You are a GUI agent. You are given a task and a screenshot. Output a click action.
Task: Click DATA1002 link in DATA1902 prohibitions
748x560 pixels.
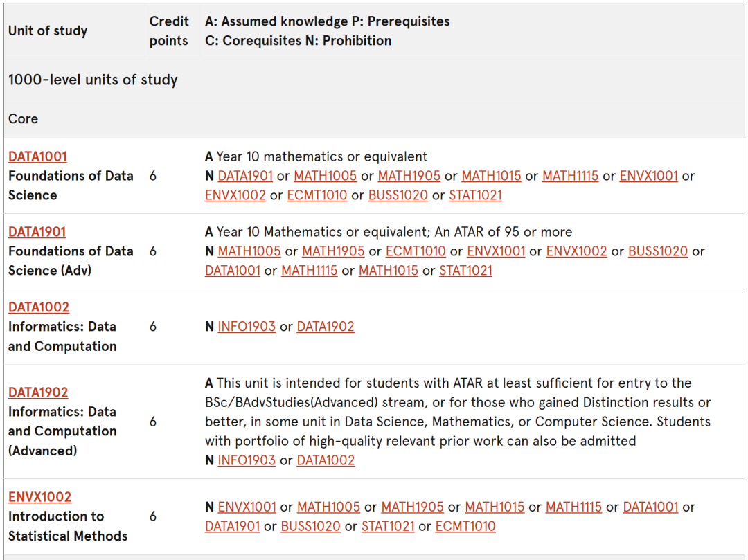coord(326,460)
